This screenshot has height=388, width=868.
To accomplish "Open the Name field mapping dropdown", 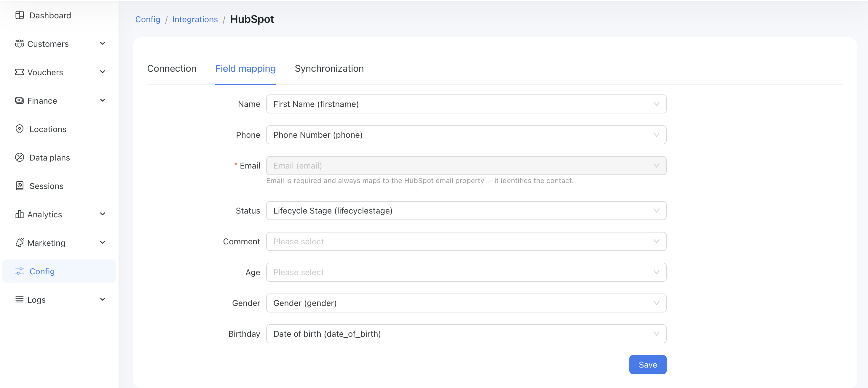I will pos(466,104).
